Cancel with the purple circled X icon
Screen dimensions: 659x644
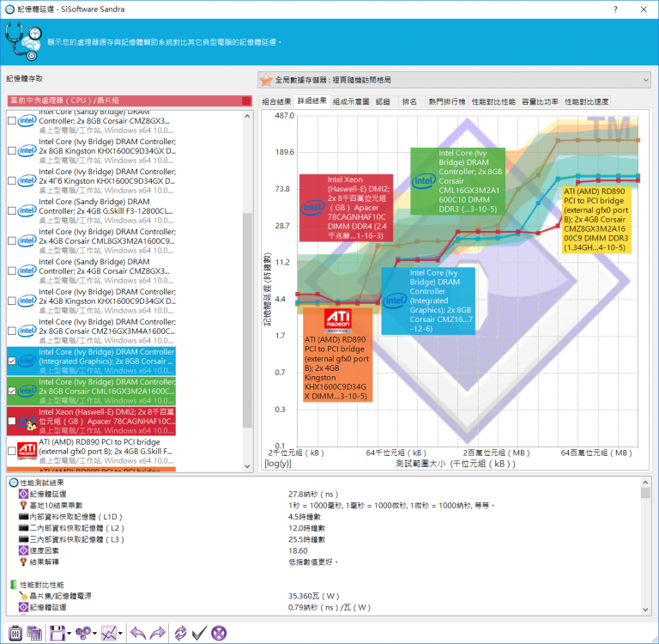219,633
